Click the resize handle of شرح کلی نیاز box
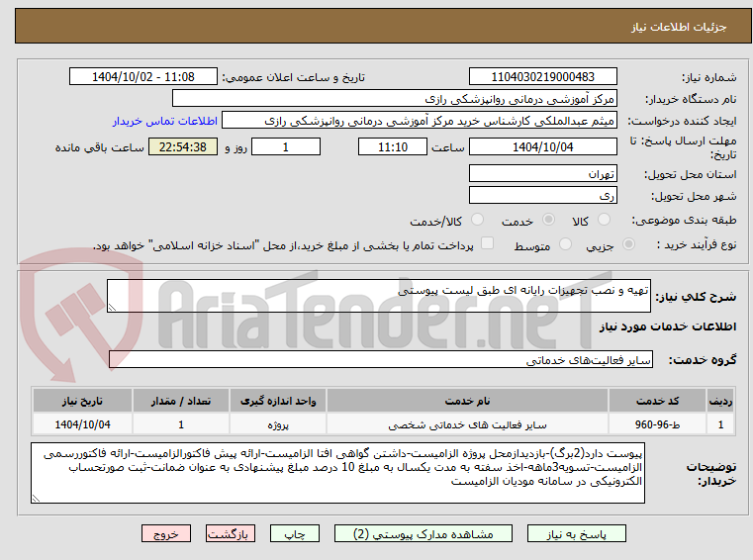The height and width of the screenshot is (560, 753). (112, 308)
